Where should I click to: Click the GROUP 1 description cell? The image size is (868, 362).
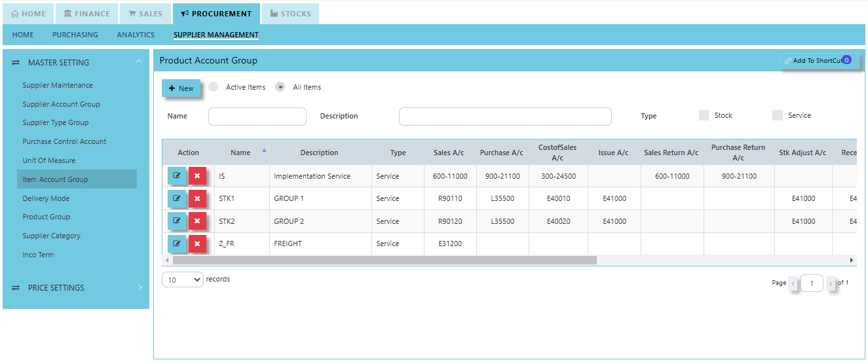[x=320, y=198]
